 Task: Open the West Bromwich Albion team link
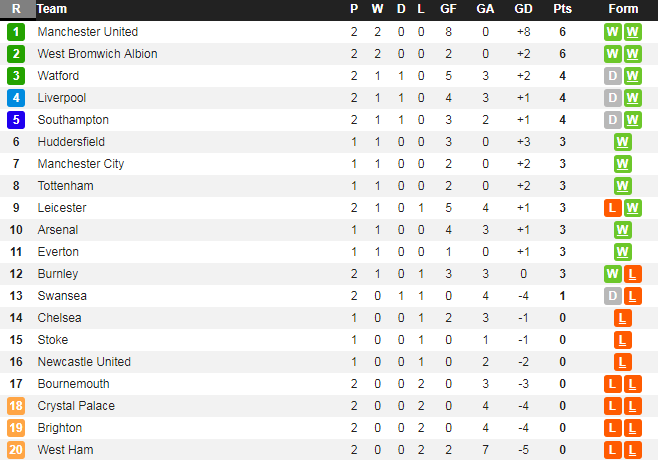point(97,54)
